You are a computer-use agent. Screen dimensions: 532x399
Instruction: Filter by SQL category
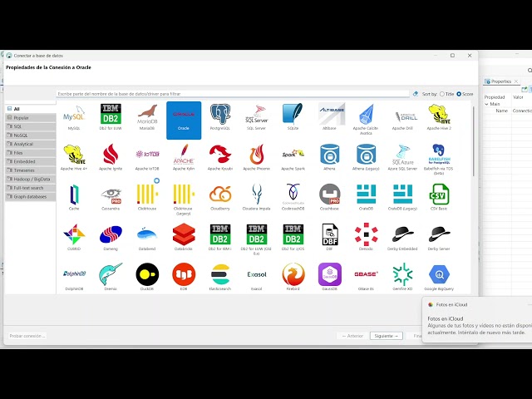pyautogui.click(x=31, y=126)
